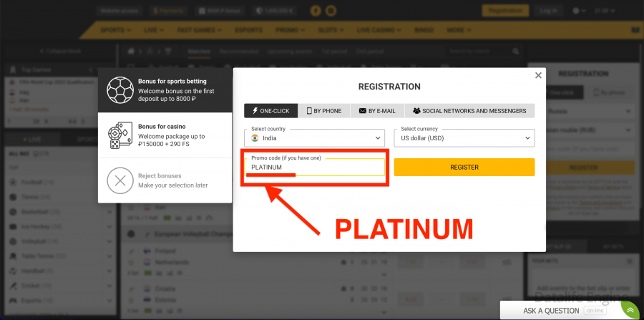The height and width of the screenshot is (320, 644).
Task: Open the Select country dropdown
Action: coord(315,138)
